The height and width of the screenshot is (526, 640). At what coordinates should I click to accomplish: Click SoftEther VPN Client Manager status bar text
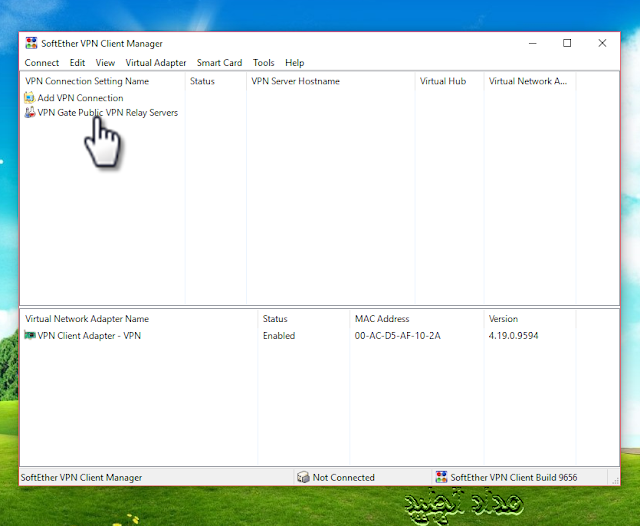[81, 477]
